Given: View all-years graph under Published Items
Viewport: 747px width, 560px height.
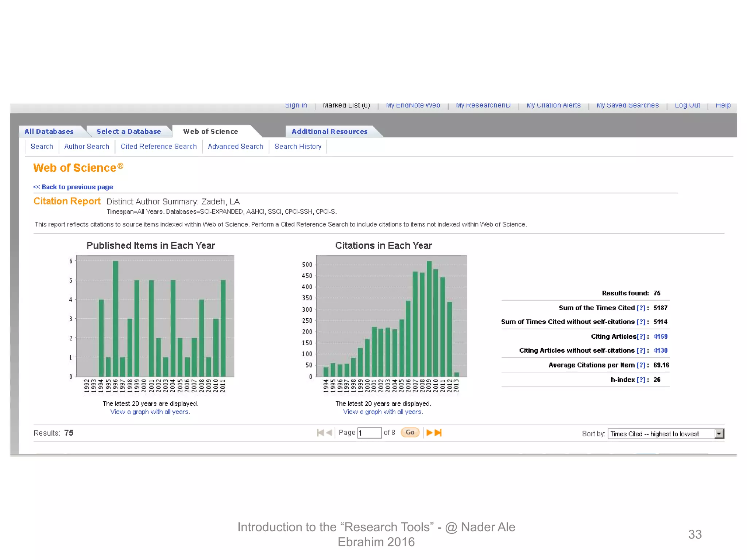Looking at the screenshot, I should [x=150, y=412].
